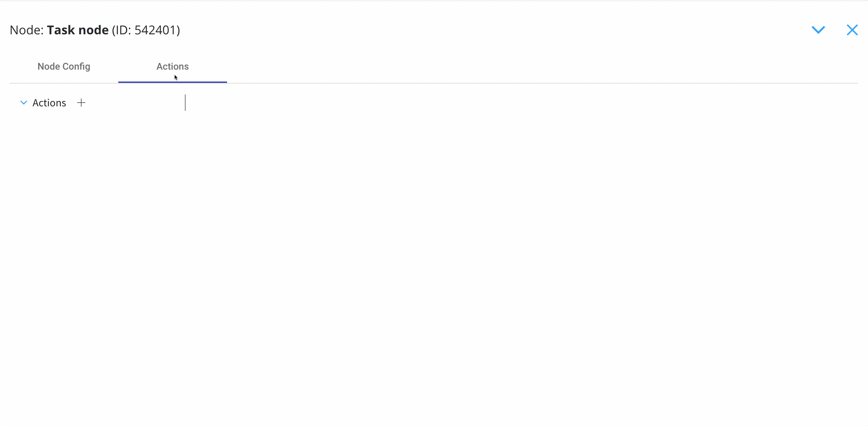Click the blue underline beneath the Actions tab
The image size is (868, 426).
[173, 82]
